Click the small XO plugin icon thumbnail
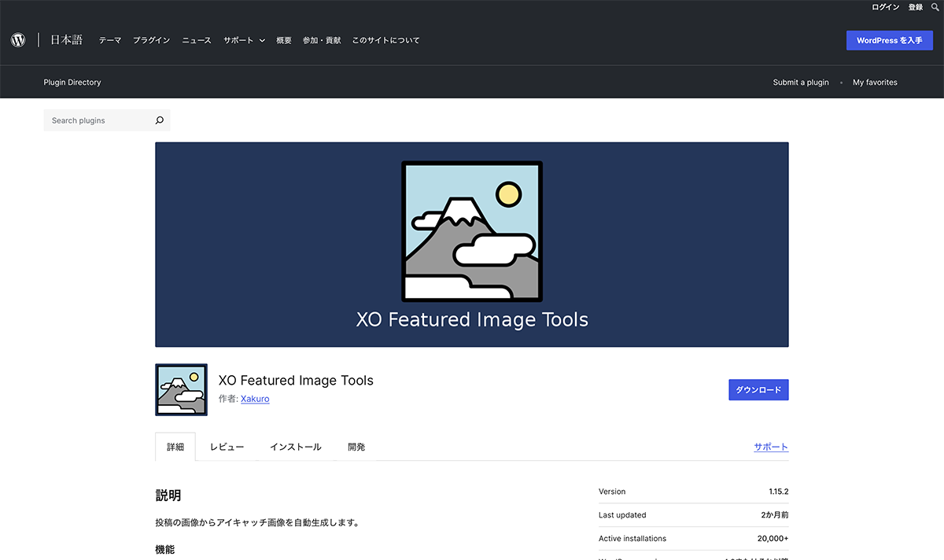Viewport: 944px width, 560px height. [x=182, y=389]
